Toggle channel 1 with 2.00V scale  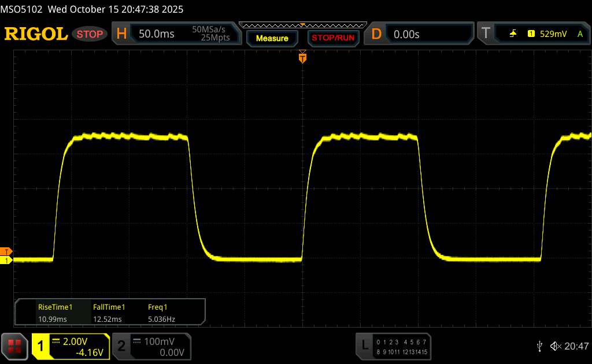pos(71,346)
